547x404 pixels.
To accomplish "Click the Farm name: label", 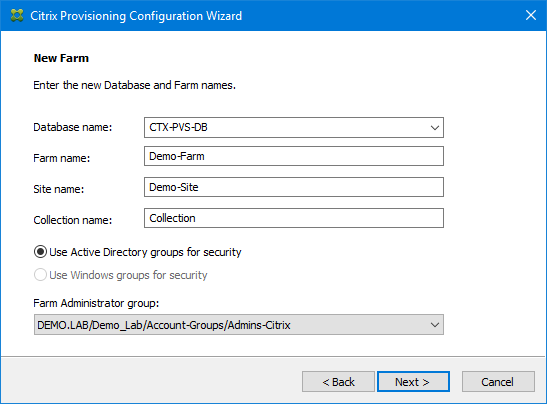I will pos(61,158).
